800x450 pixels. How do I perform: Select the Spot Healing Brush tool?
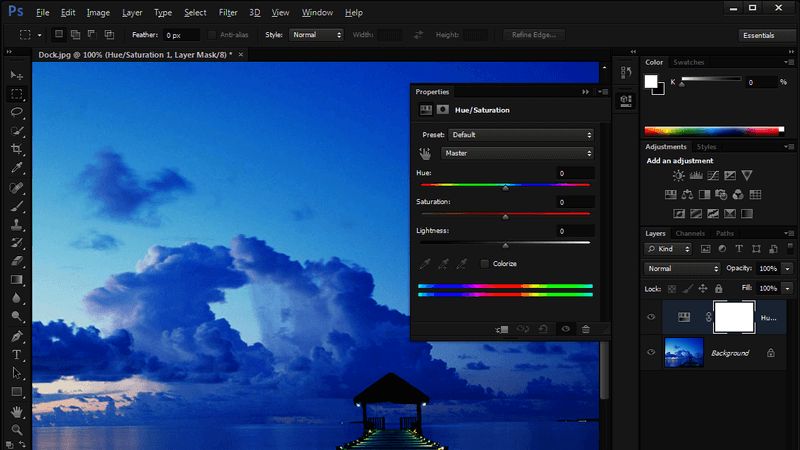pos(16,187)
